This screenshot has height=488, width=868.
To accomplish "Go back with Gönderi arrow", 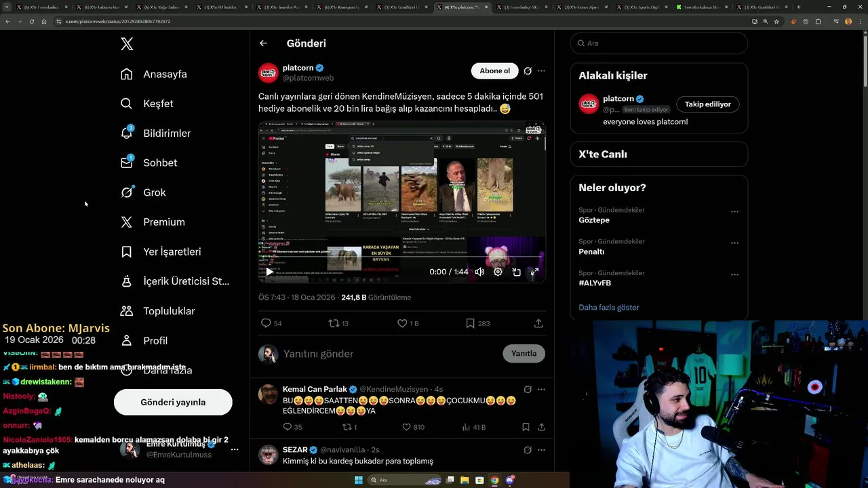I will pyautogui.click(x=263, y=43).
